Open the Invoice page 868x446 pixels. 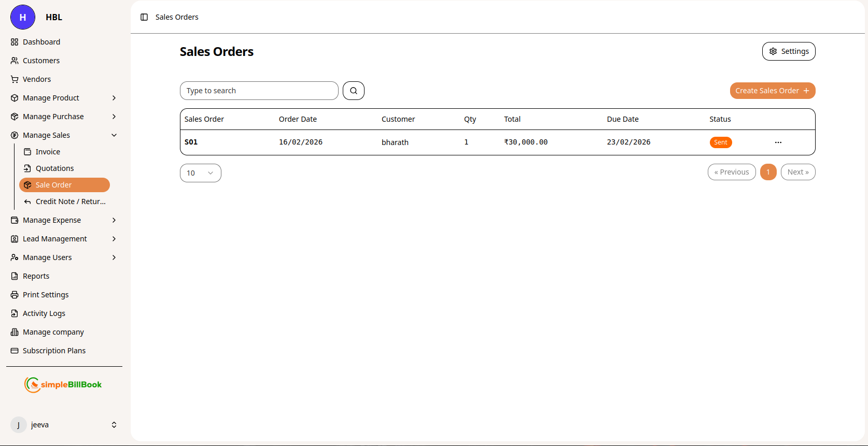[48, 152]
